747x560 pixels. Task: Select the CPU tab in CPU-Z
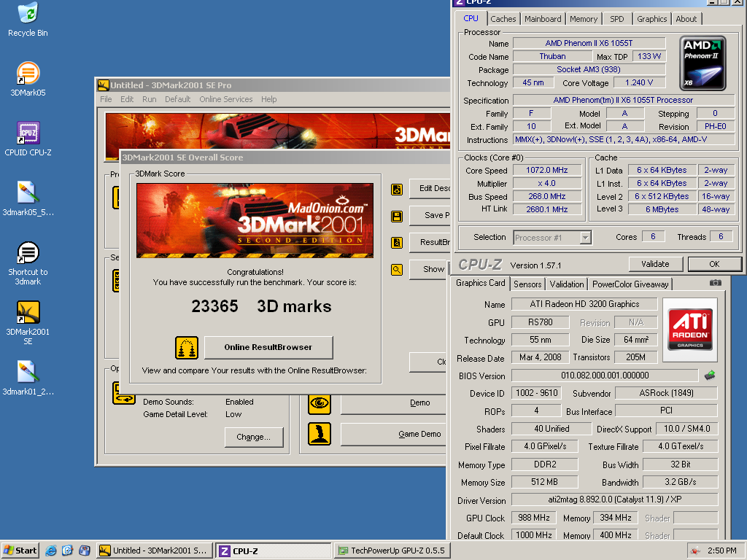pos(471,18)
